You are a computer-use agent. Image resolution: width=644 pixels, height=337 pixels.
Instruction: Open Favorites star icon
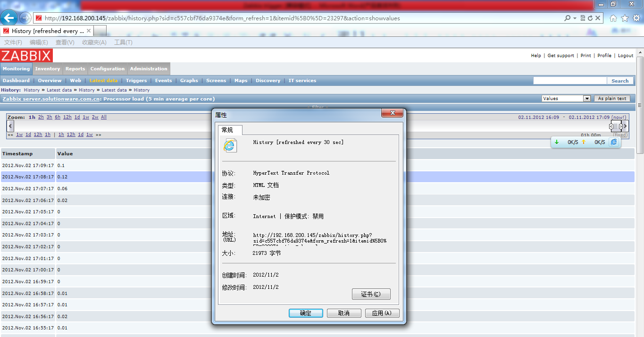[x=625, y=18]
